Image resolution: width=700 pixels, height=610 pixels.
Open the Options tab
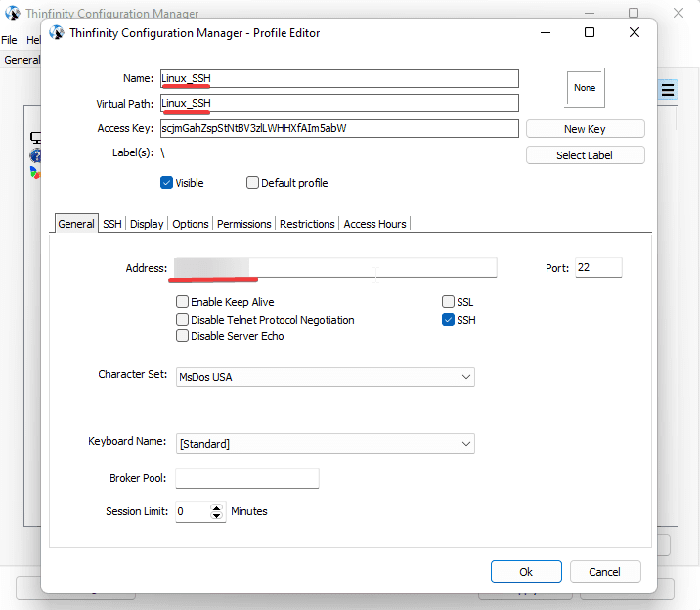point(191,224)
